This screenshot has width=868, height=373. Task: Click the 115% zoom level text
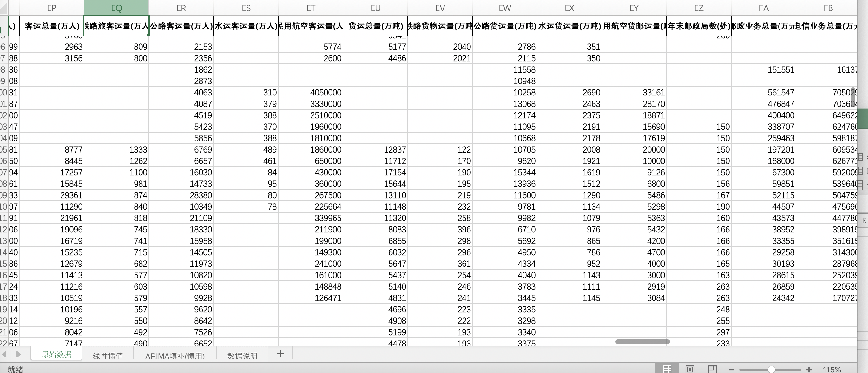832,370
